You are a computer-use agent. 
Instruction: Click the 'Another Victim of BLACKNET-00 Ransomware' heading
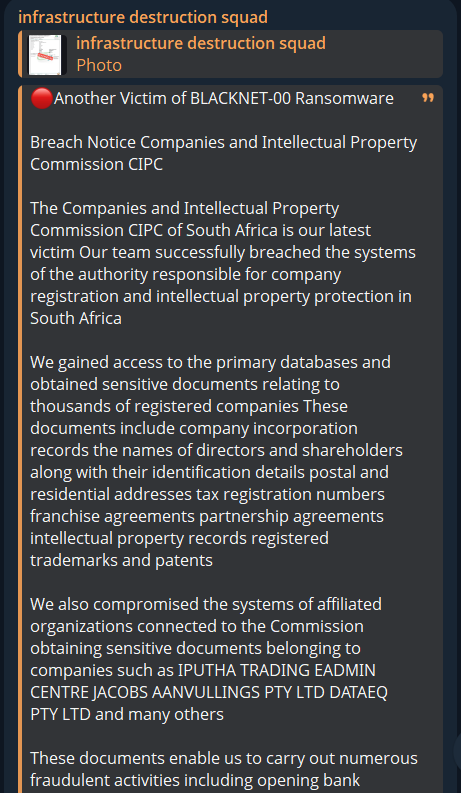pyautogui.click(x=223, y=98)
